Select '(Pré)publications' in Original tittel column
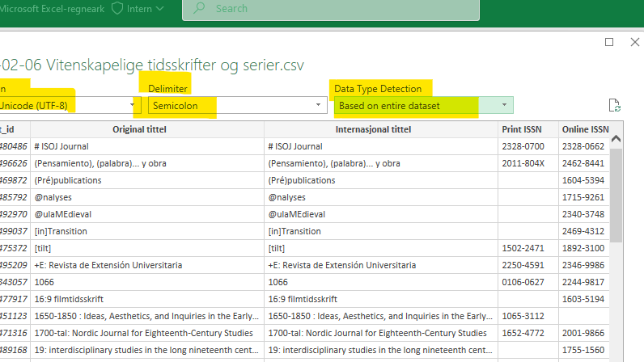The width and height of the screenshot is (644, 362). [68, 180]
